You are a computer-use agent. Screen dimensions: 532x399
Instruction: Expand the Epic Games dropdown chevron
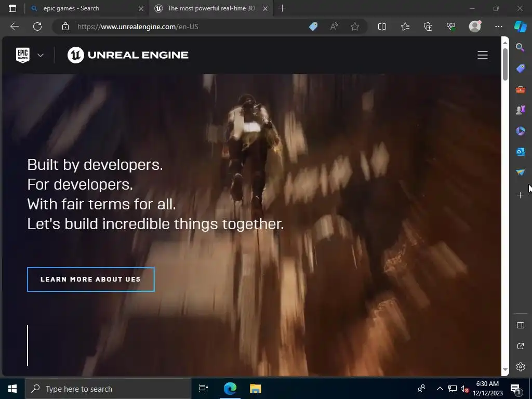41,55
